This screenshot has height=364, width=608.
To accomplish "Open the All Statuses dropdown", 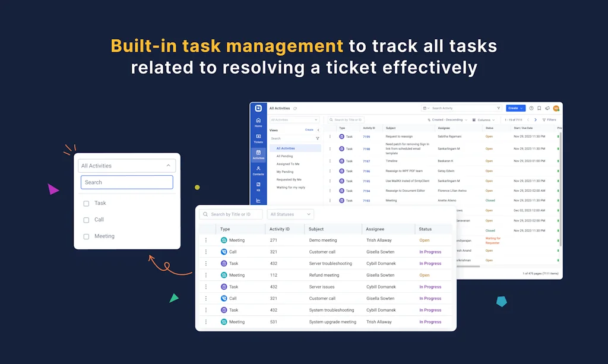I will [290, 214].
